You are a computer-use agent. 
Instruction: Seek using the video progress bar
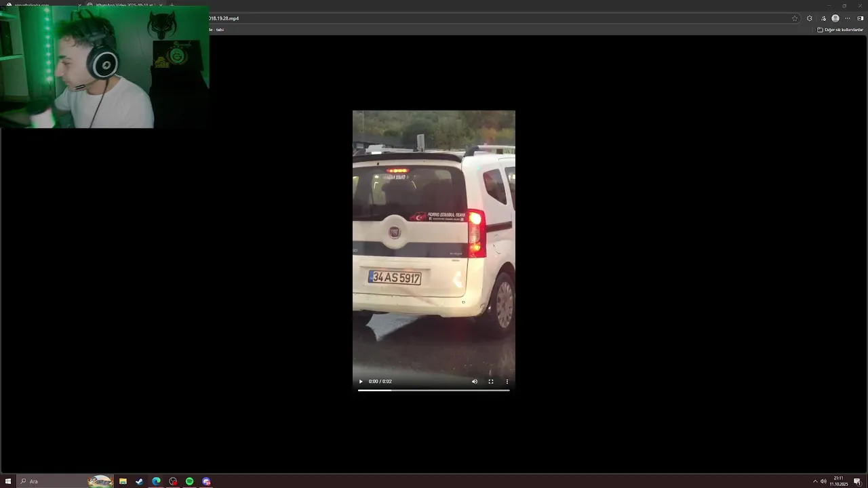(434, 390)
